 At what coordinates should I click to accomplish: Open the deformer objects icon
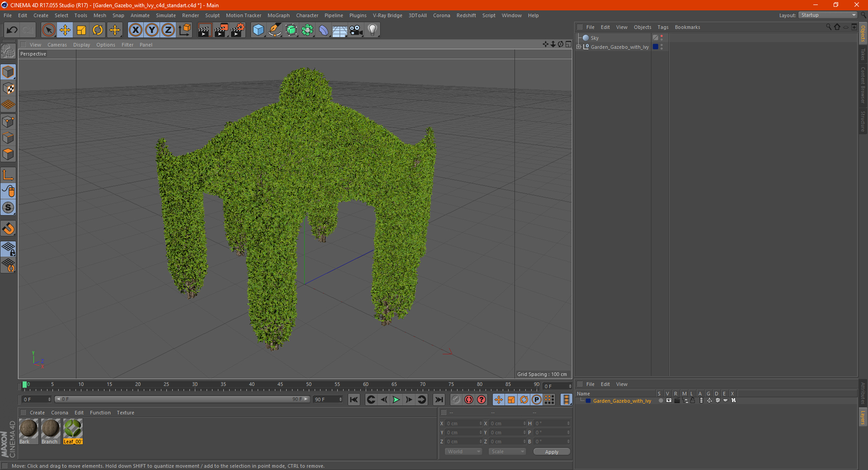click(324, 30)
